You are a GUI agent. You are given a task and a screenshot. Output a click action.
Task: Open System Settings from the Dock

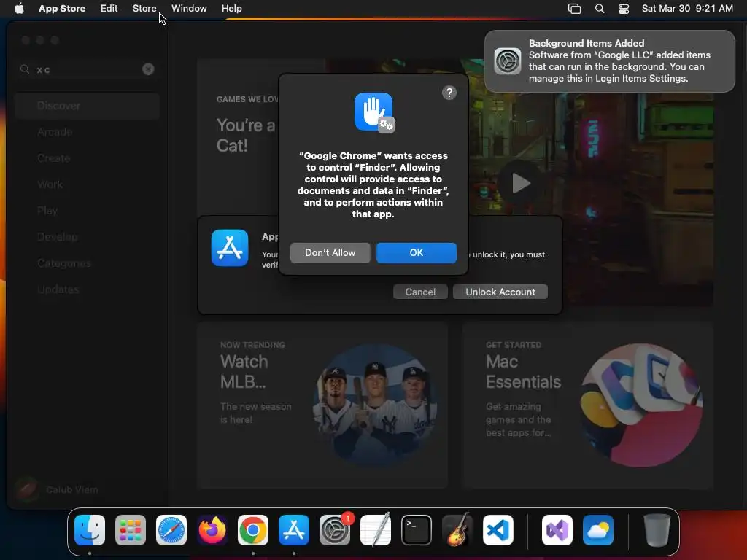tap(334, 530)
